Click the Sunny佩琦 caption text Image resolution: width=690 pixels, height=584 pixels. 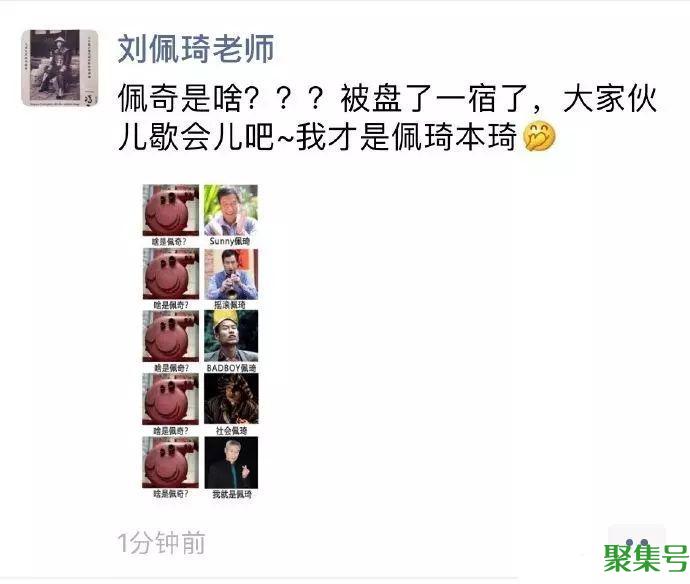230,241
